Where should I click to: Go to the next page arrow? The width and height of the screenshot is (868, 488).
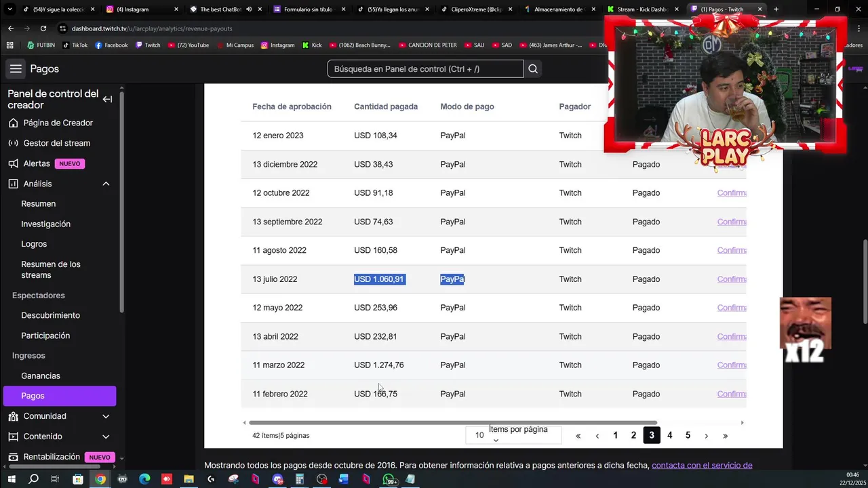(x=706, y=436)
